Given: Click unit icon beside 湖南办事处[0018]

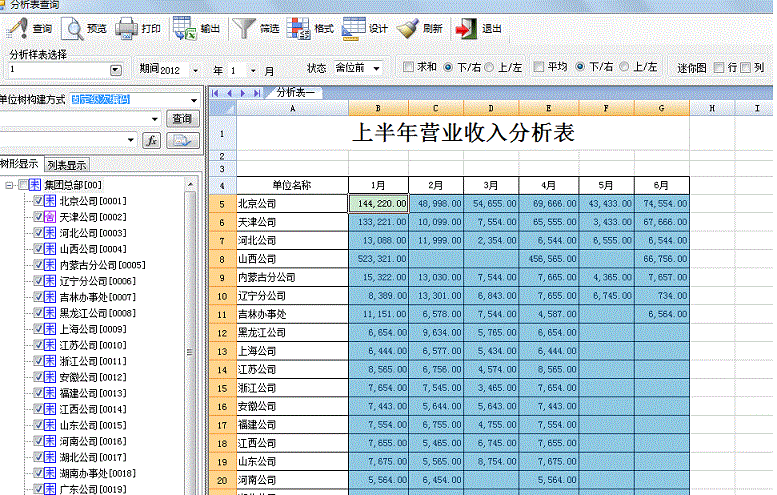Looking at the screenshot, I should 50,473.
